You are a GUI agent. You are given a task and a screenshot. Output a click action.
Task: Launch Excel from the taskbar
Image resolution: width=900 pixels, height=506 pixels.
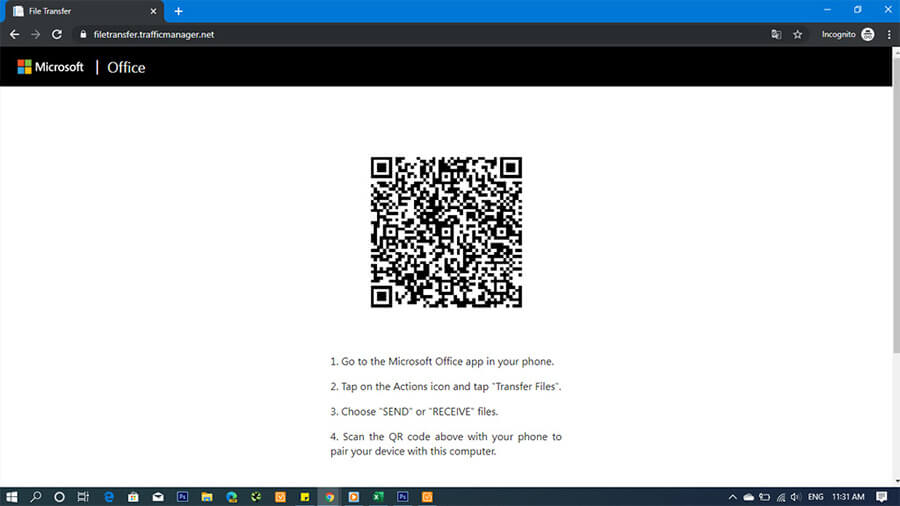click(x=378, y=496)
